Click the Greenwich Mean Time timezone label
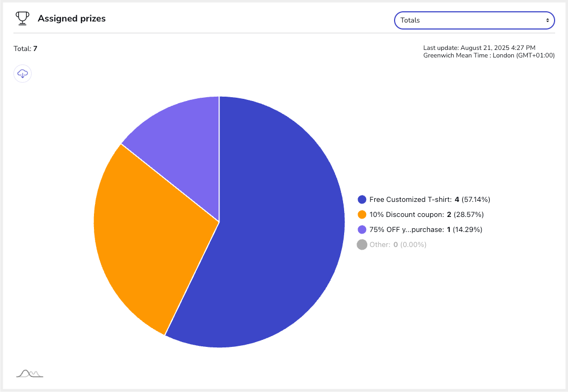 pos(489,55)
